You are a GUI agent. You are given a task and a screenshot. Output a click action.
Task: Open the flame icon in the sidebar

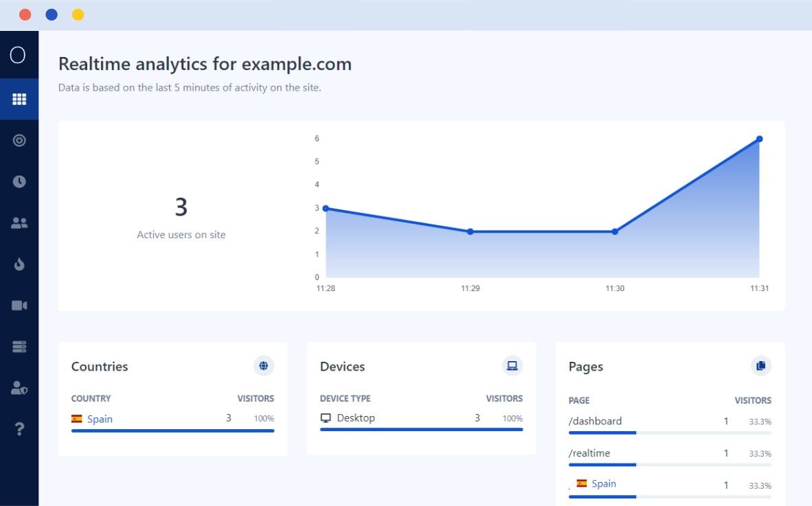click(x=19, y=264)
